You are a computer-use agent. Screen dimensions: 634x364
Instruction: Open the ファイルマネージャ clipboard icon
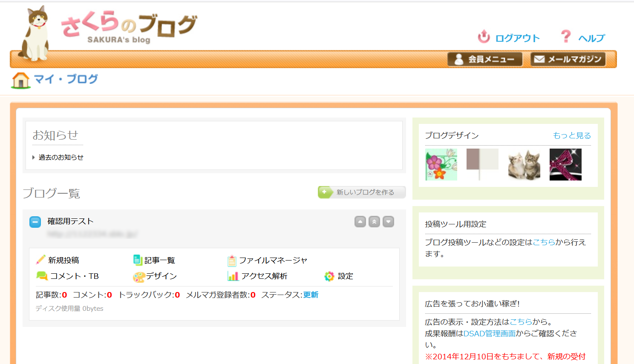[x=232, y=260]
